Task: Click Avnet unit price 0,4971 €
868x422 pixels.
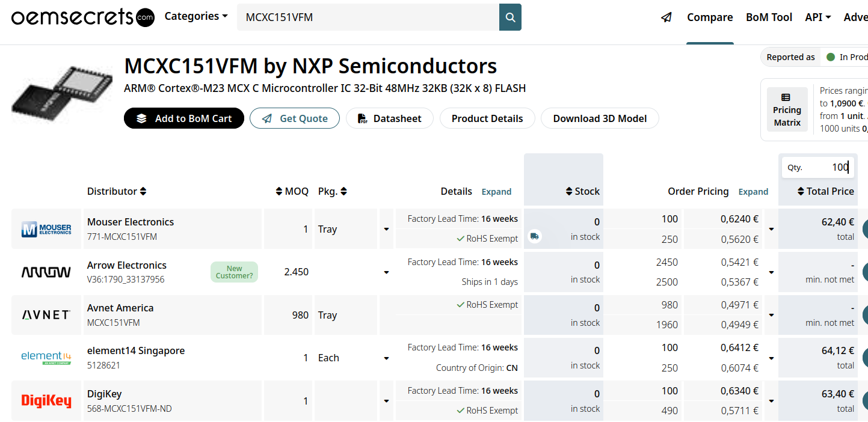Action: [740, 305]
